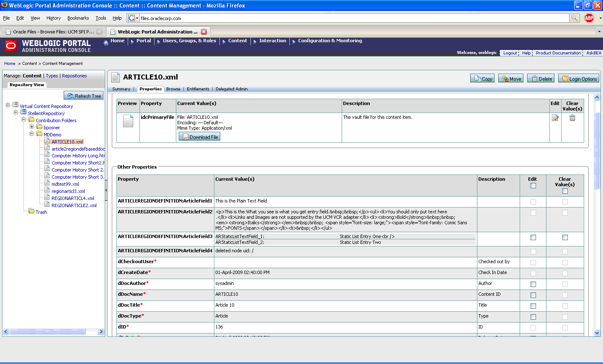Switch to the Browse tab

[173, 89]
